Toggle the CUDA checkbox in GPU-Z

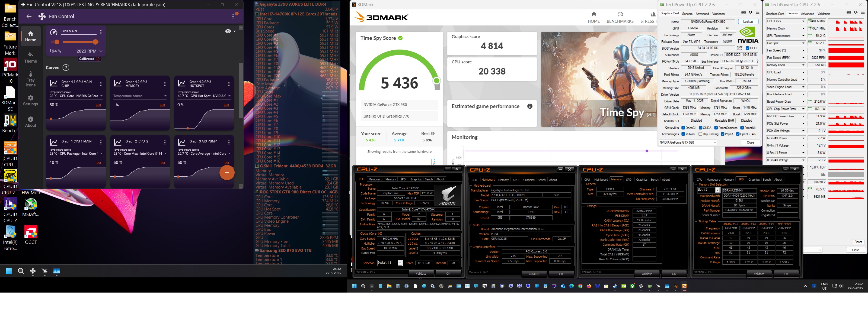(701, 128)
